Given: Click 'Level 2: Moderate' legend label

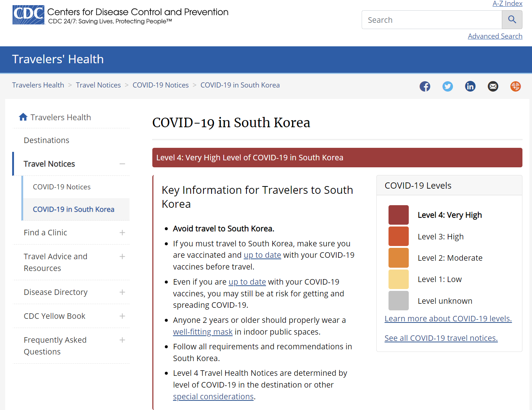Looking at the screenshot, I should (x=450, y=258).
